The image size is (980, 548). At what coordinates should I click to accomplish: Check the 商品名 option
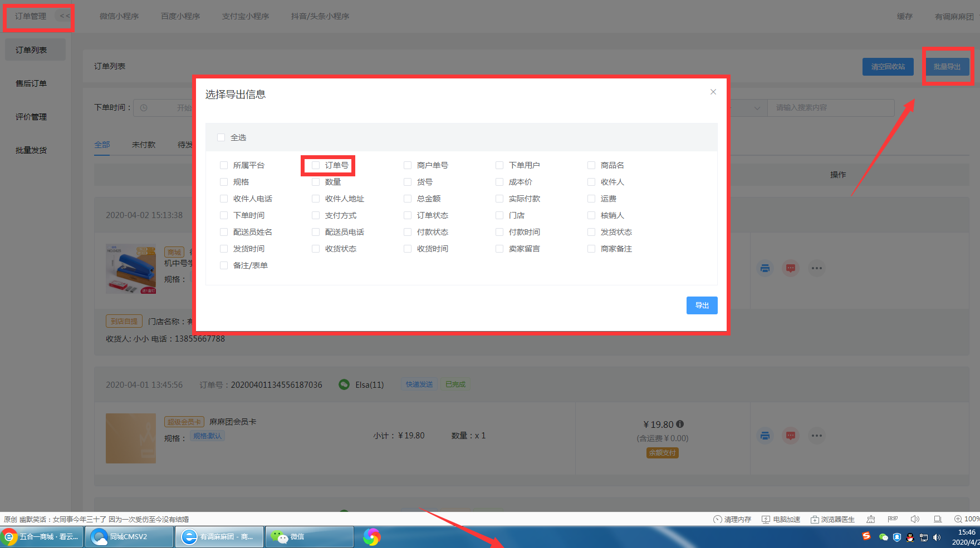(x=591, y=165)
